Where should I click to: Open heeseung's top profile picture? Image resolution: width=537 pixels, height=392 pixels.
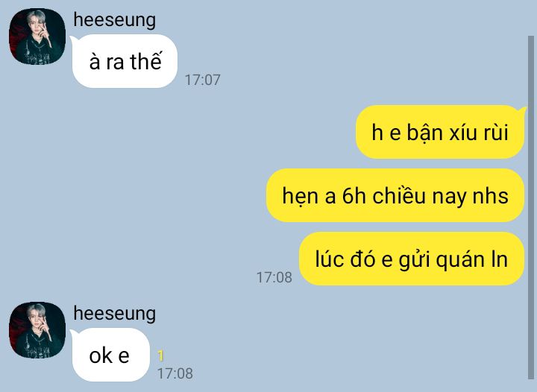tap(37, 37)
